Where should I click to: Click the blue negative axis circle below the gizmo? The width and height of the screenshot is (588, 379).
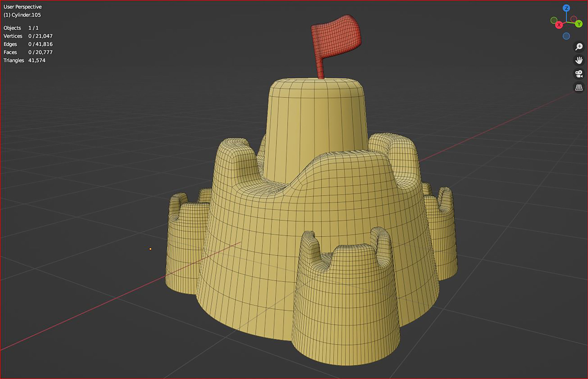(x=566, y=36)
